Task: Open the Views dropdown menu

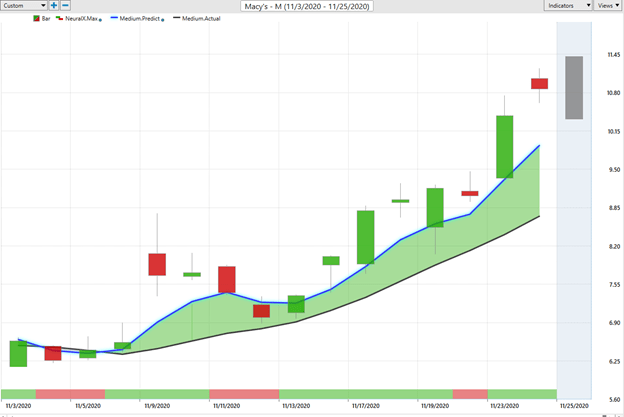Action: (x=607, y=6)
